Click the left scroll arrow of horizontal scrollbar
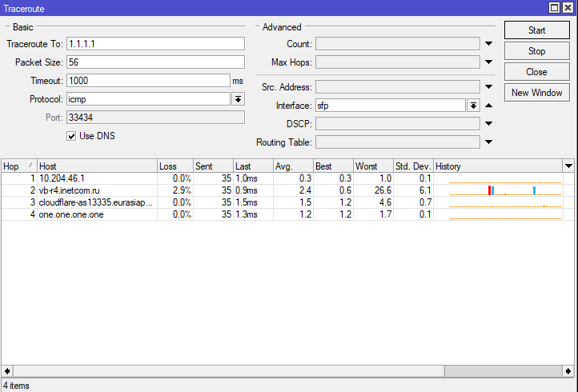Screen dimensions: 578x392 coord(7,371)
